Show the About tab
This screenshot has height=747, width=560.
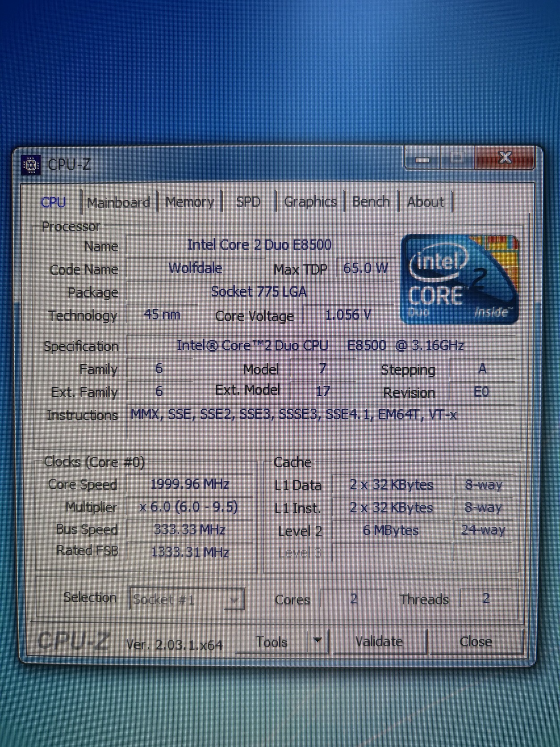425,202
